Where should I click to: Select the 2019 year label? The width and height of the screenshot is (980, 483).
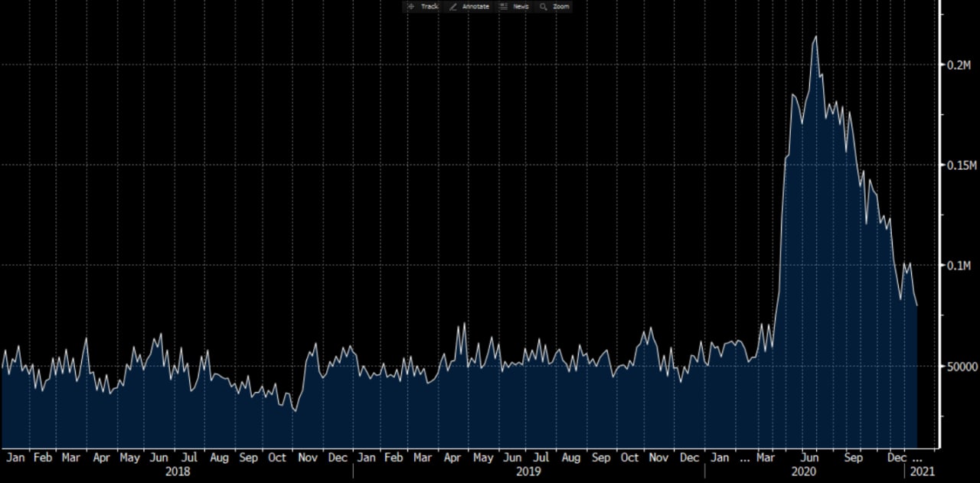click(528, 472)
